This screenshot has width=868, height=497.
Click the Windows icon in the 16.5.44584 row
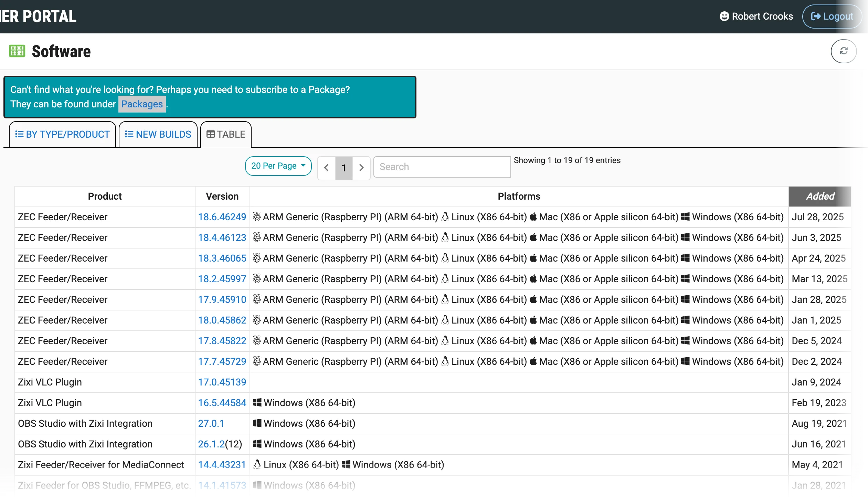(257, 402)
